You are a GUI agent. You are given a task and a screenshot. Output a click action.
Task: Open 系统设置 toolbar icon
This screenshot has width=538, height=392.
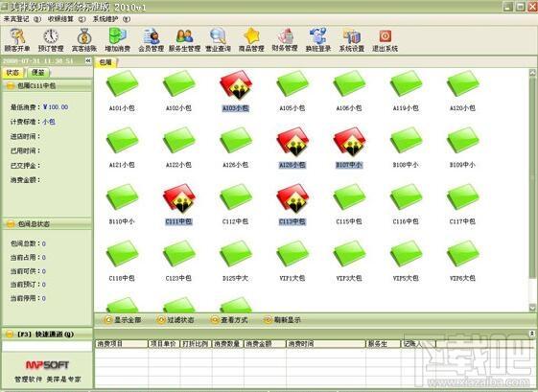point(352,40)
